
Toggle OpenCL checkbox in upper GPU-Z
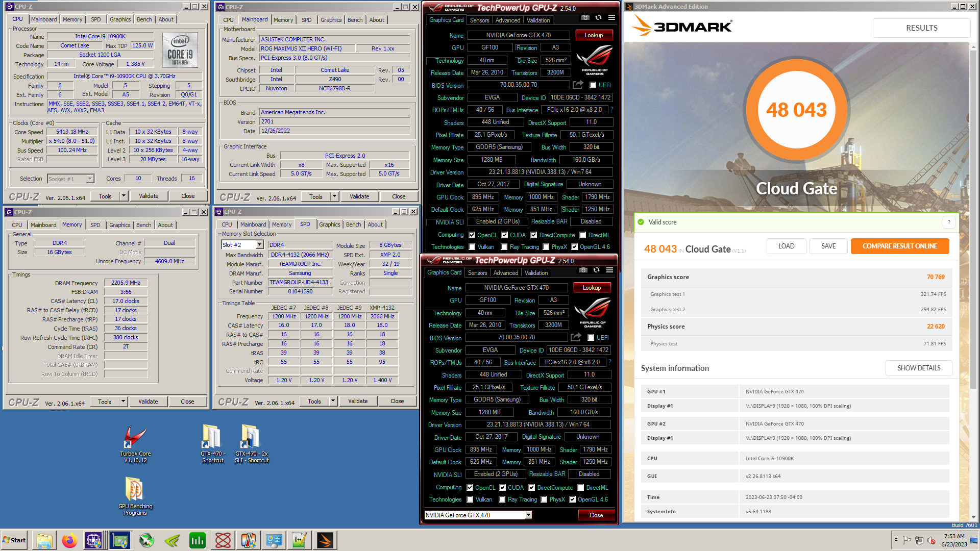click(x=472, y=235)
